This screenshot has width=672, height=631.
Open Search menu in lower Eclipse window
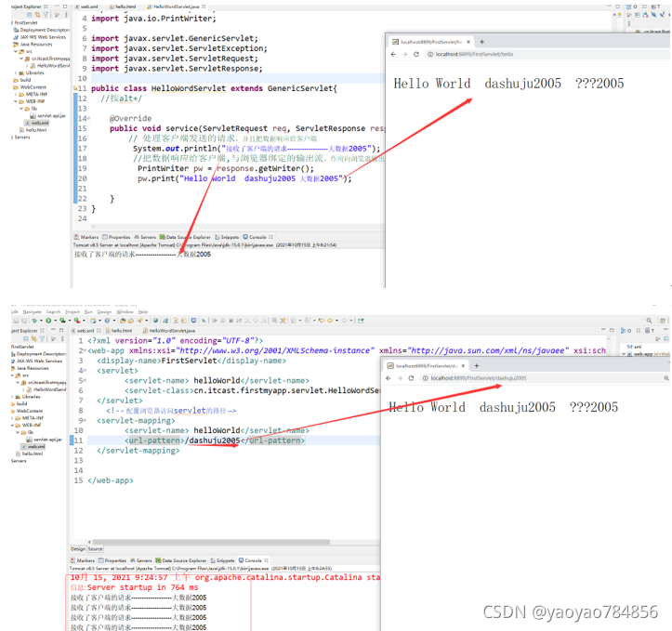tap(53, 312)
